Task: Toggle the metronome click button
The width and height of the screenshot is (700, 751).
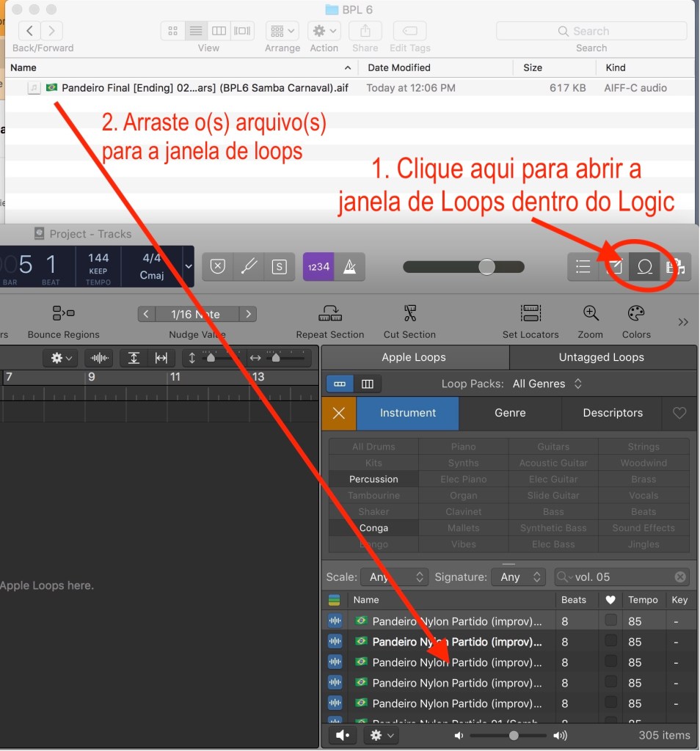Action: click(350, 267)
